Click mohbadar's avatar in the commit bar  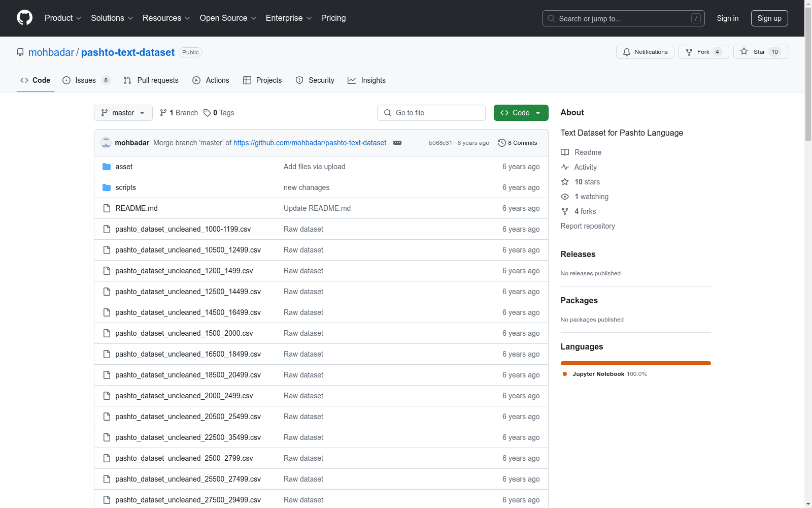[106, 143]
